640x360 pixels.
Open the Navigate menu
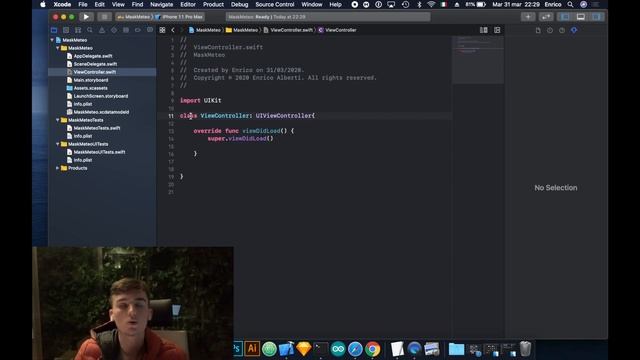[162, 4]
